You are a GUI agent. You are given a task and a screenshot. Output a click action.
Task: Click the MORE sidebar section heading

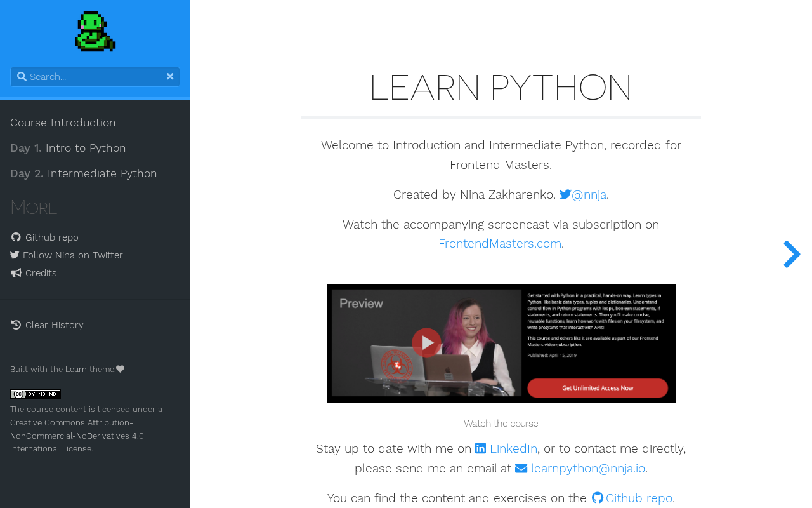tap(34, 208)
